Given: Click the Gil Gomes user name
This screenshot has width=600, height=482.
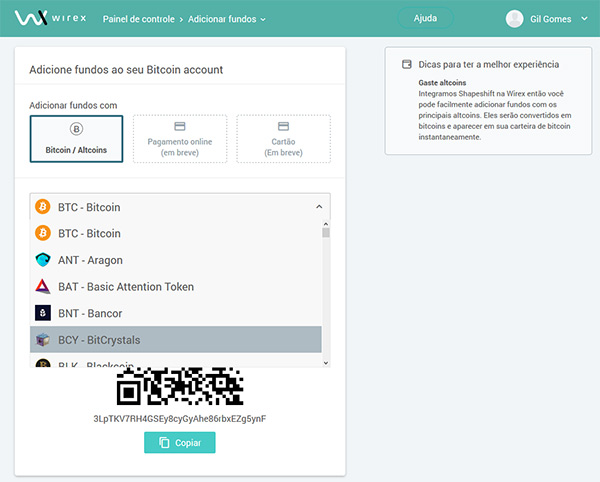Looking at the screenshot, I should (x=551, y=19).
